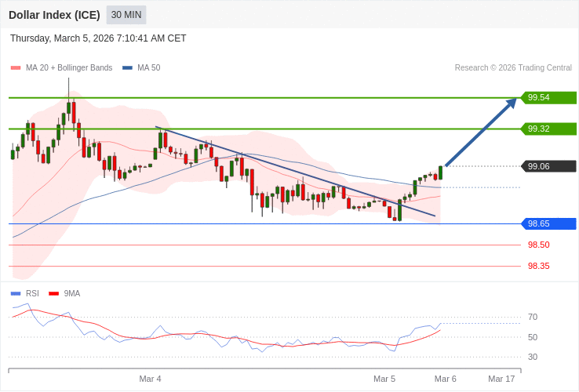Click the RSI legend blue marker
The width and height of the screenshot is (579, 392).
pyautogui.click(x=16, y=294)
